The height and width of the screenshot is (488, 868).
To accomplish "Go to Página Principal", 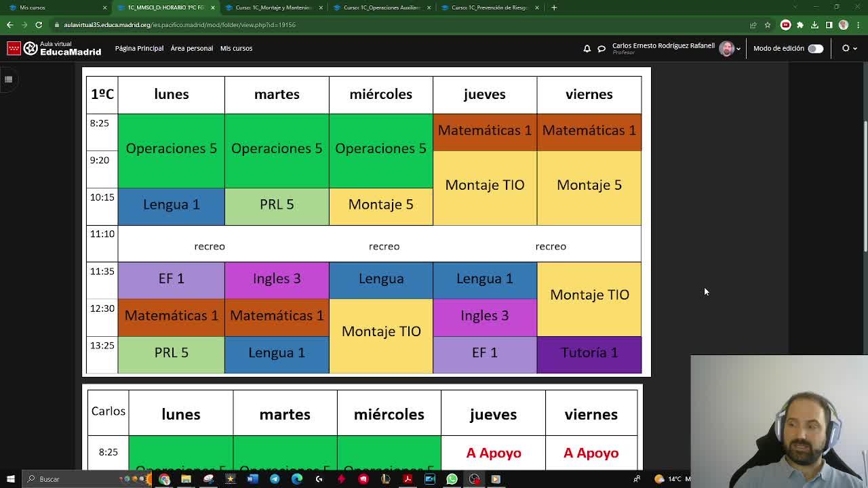I will pos(139,49).
